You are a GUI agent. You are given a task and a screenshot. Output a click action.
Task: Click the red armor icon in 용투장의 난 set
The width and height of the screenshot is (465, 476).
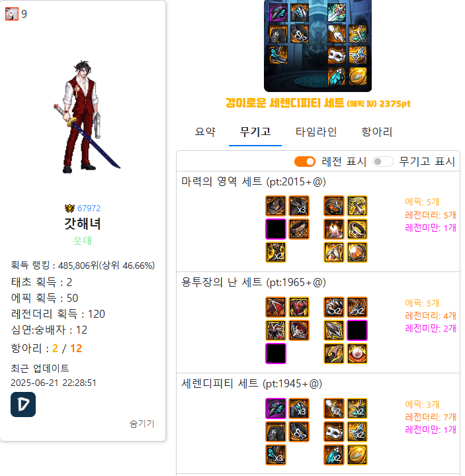pyautogui.click(x=299, y=307)
